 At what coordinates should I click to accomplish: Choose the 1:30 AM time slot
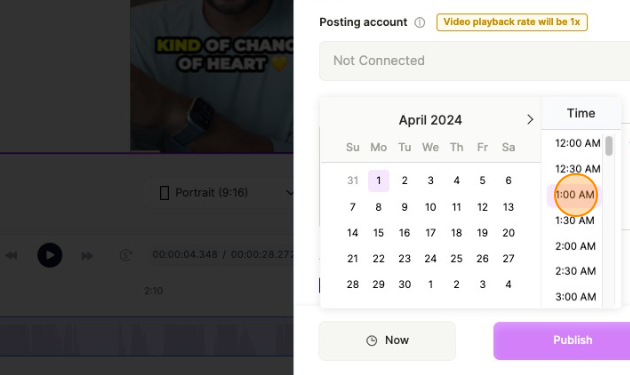(575, 220)
